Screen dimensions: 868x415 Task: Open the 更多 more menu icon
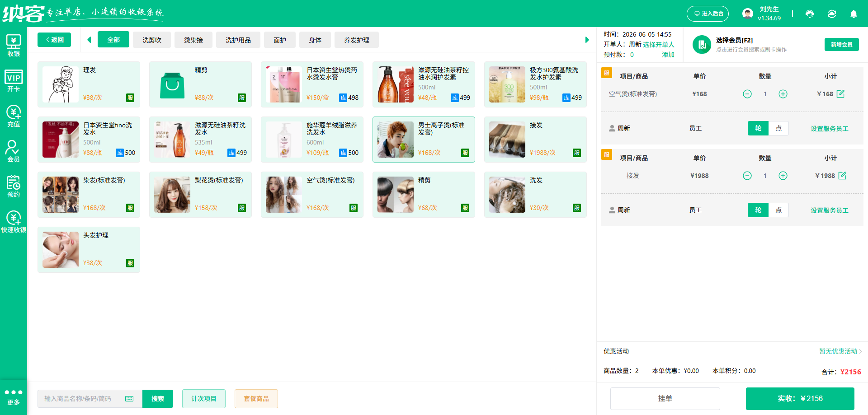click(x=14, y=397)
